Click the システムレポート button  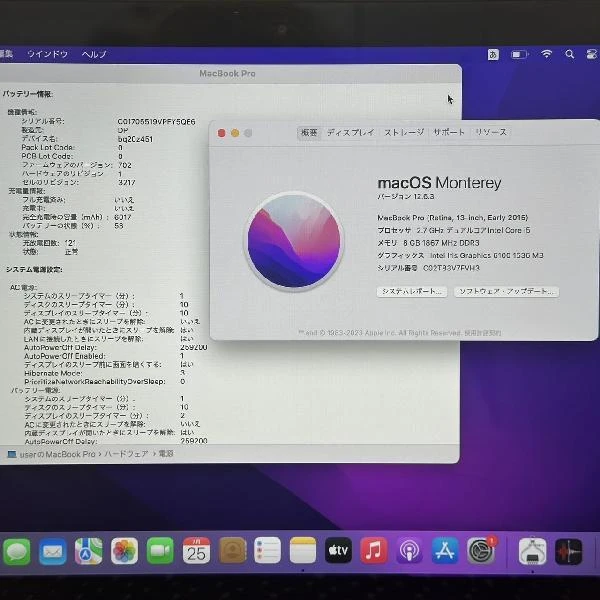click(411, 291)
